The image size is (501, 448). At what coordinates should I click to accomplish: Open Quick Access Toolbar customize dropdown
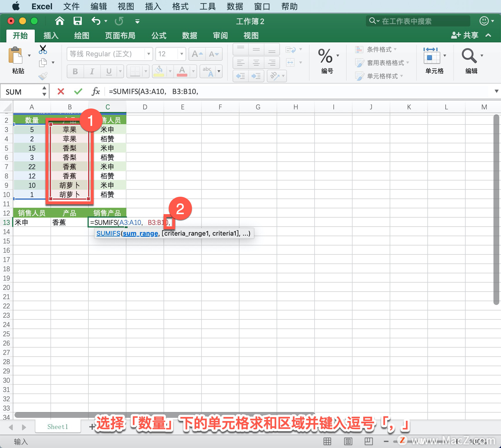(137, 21)
